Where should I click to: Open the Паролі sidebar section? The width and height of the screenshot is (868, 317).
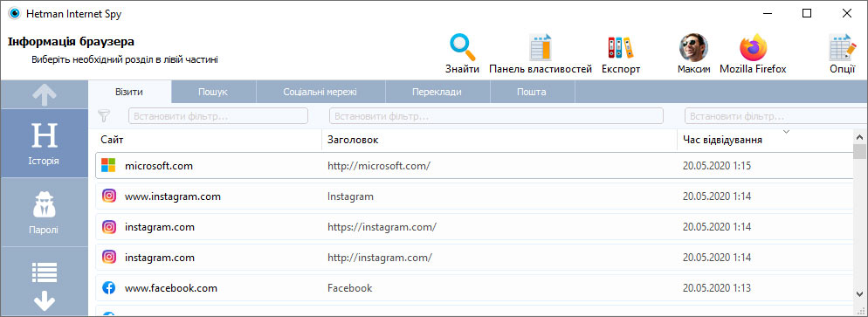[45, 212]
